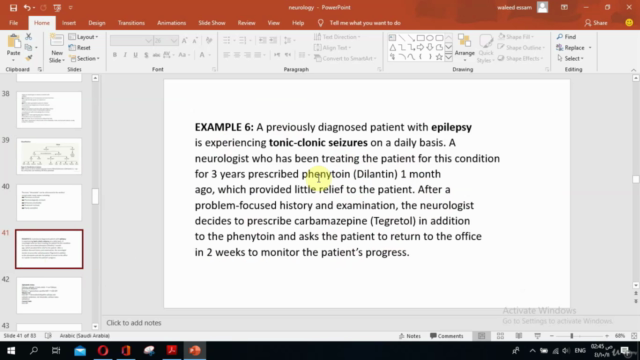Expand the Section dropdown
This screenshot has width=640, height=360.
coord(84,58)
